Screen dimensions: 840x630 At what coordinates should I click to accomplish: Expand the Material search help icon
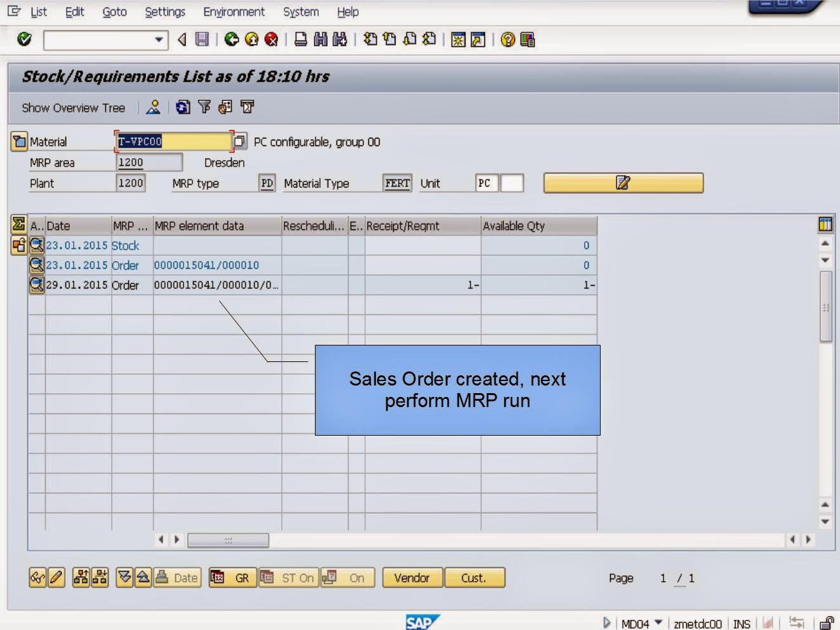coord(239,142)
